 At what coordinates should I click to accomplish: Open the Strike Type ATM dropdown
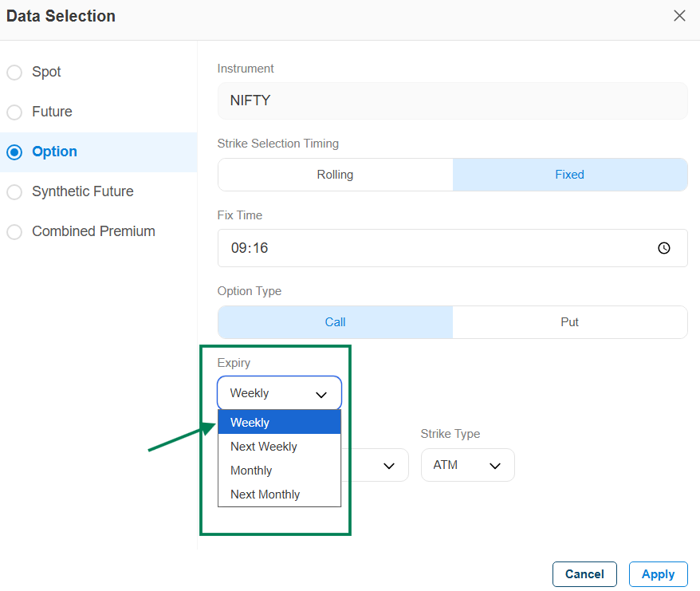[467, 465]
